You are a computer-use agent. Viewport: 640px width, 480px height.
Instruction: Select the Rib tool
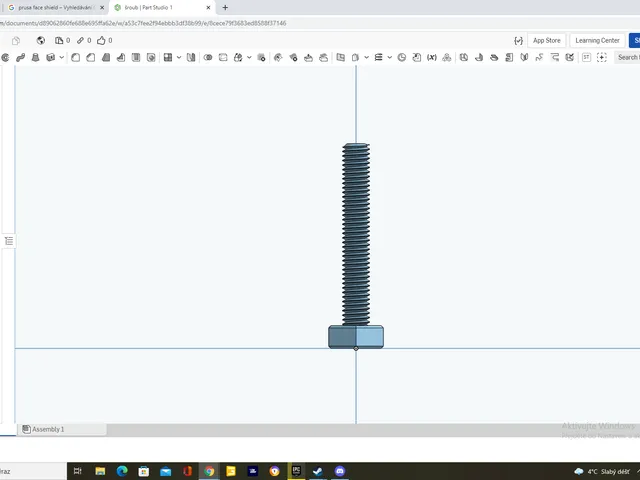point(121,58)
